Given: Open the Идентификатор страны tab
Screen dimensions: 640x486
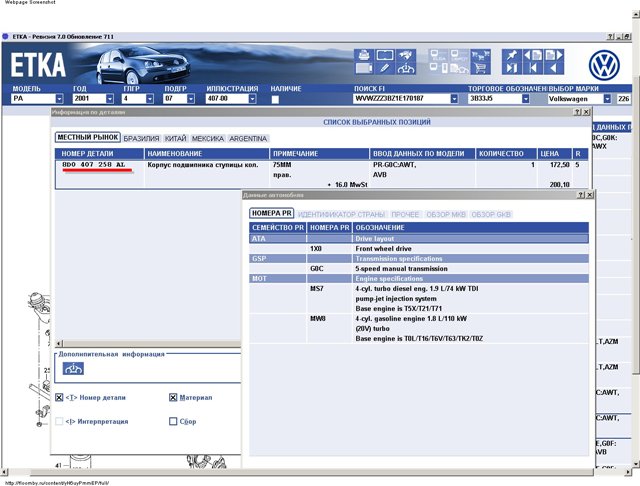Looking at the screenshot, I should click(341, 215).
